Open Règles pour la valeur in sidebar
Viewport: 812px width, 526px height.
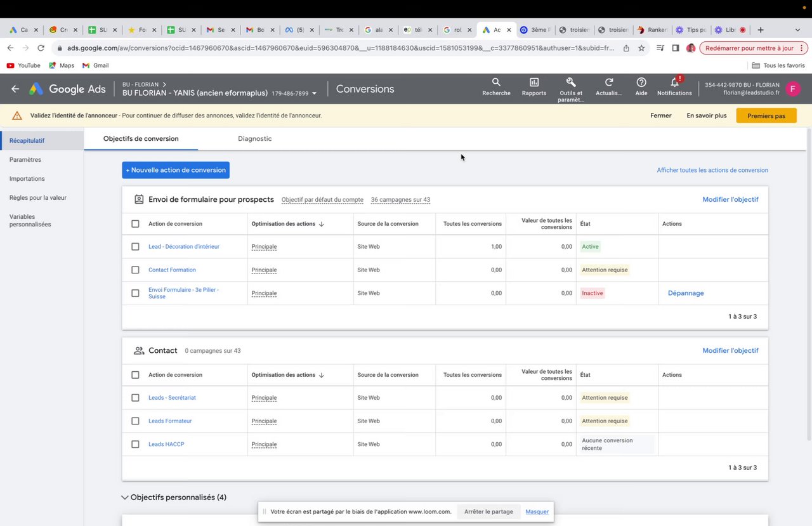pyautogui.click(x=38, y=198)
